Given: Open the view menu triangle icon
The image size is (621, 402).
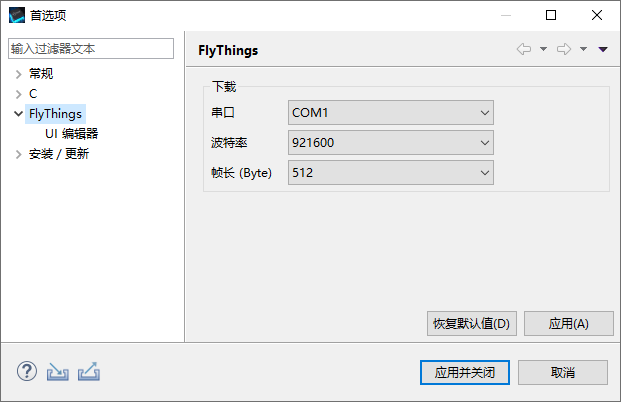Looking at the screenshot, I should pos(603,49).
